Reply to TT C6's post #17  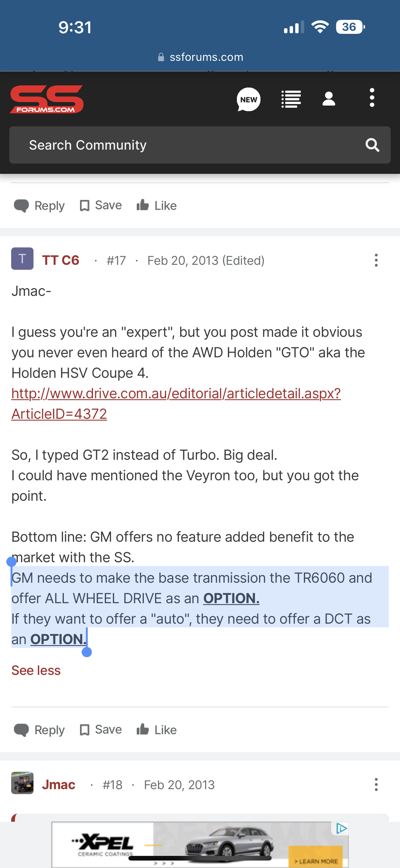[x=39, y=730]
